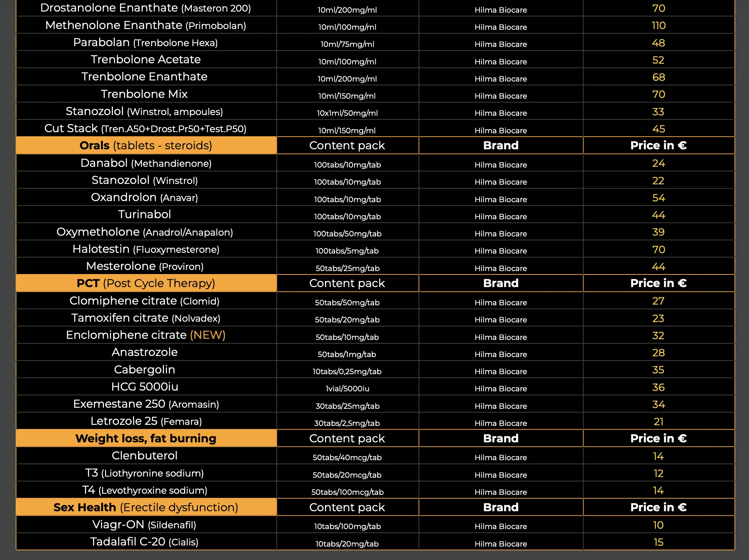The width and height of the screenshot is (749, 560).
Task: Select the 'Enclomiphene citrate (NEW)' cell
Action: click(146, 335)
